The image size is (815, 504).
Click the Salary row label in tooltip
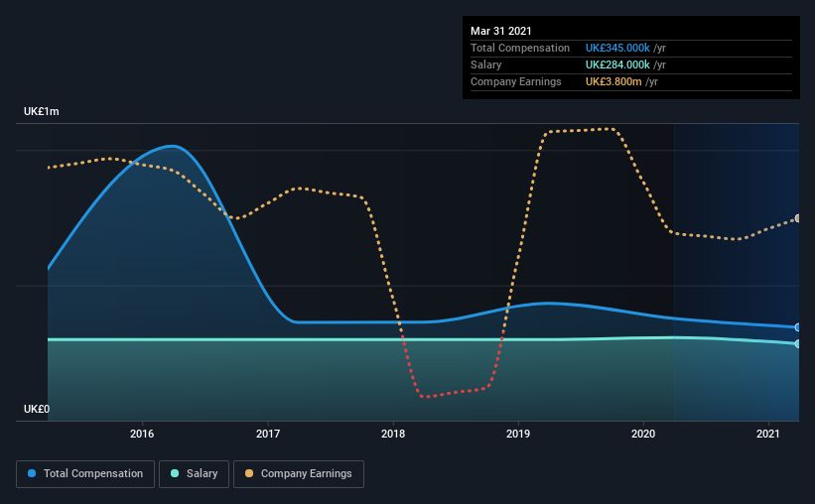coord(486,64)
